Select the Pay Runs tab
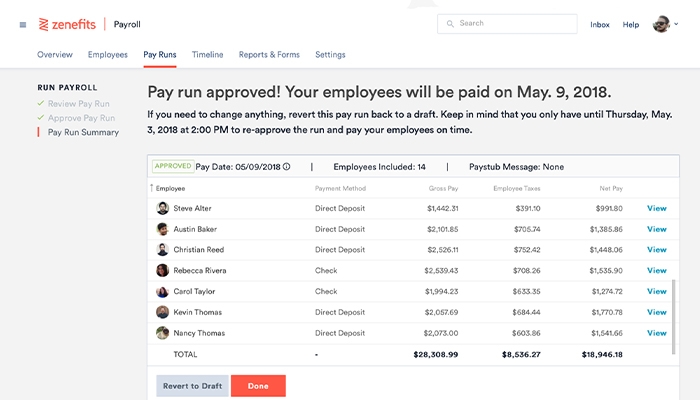The image size is (700, 400). pyautogui.click(x=160, y=54)
